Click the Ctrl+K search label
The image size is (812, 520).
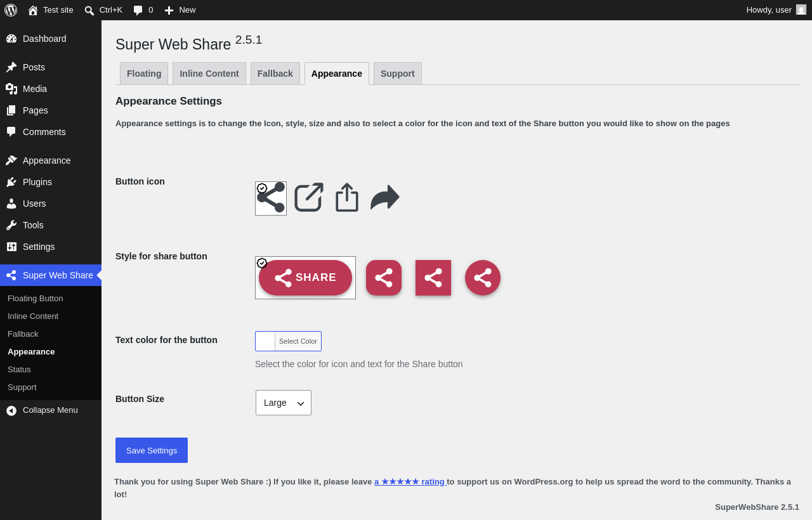click(x=111, y=10)
